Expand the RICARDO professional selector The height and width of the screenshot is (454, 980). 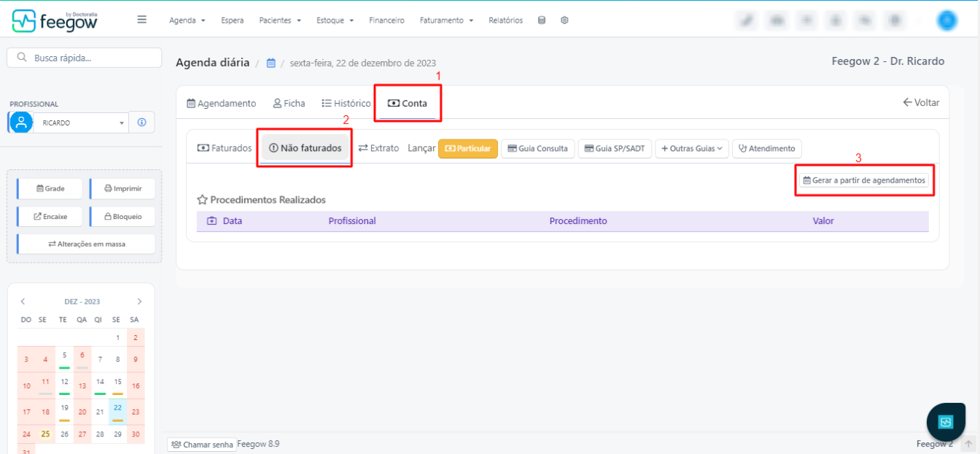tap(82, 123)
